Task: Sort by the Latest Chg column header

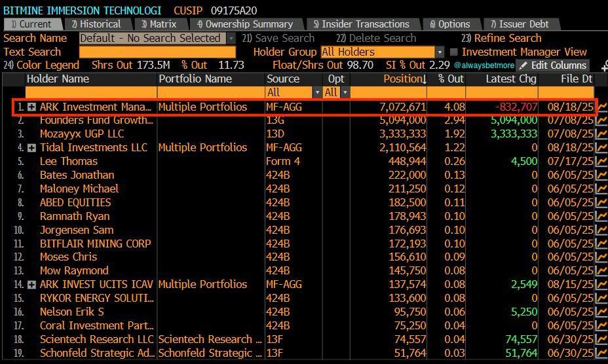Action: click(x=511, y=79)
